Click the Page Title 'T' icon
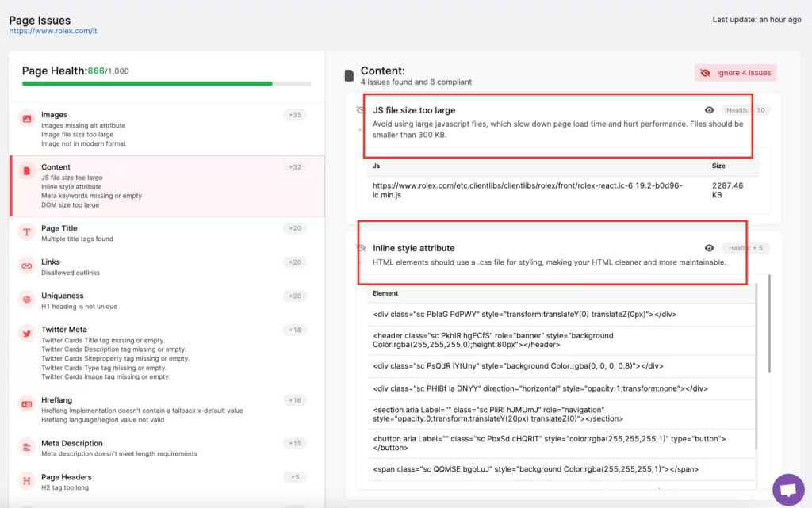This screenshot has width=812, height=508. 27,232
